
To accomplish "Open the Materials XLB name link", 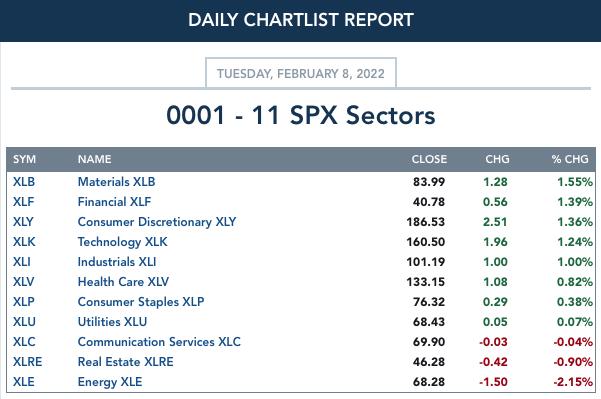I will click(116, 182).
